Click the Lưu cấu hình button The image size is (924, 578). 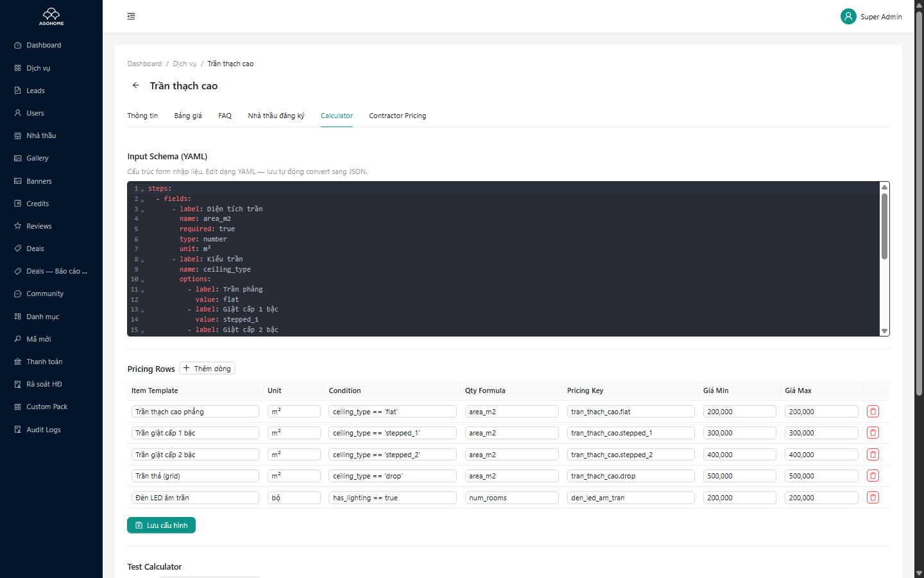click(161, 525)
